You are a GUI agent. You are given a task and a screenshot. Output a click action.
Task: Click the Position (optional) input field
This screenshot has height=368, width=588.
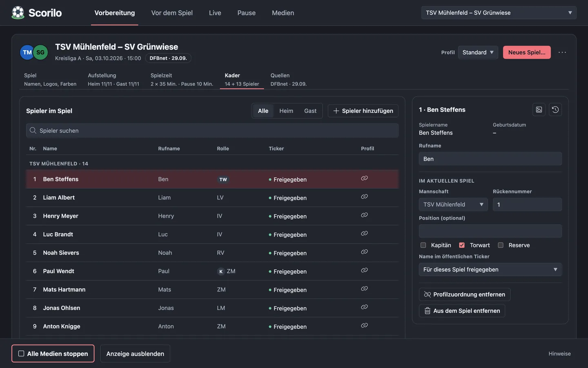490,231
